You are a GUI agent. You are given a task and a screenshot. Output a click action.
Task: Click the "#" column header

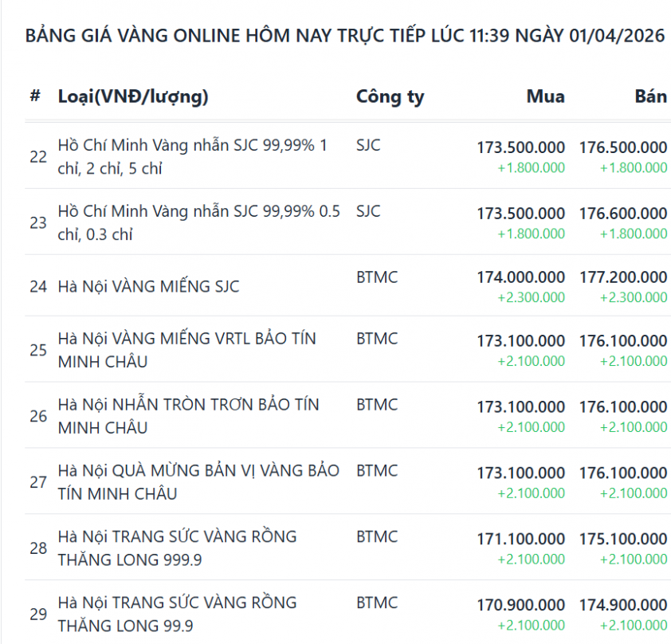35,96
